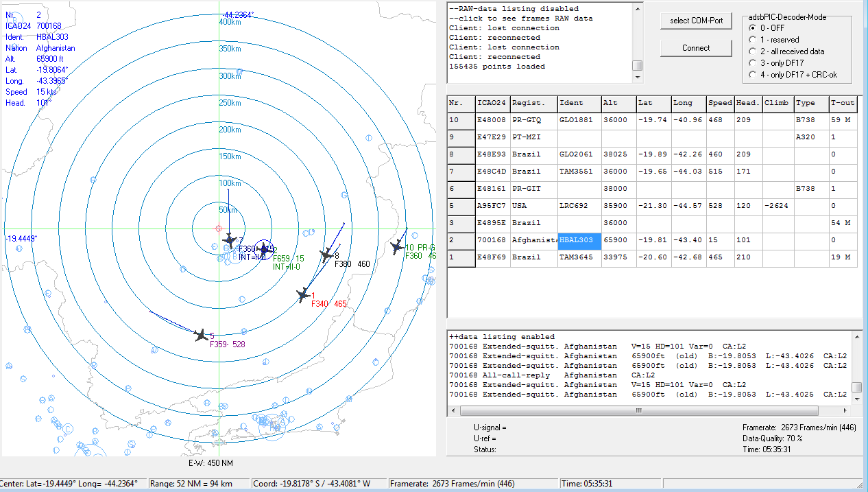Click right arrow of data listing horizontal scrollbar

[x=845, y=411]
